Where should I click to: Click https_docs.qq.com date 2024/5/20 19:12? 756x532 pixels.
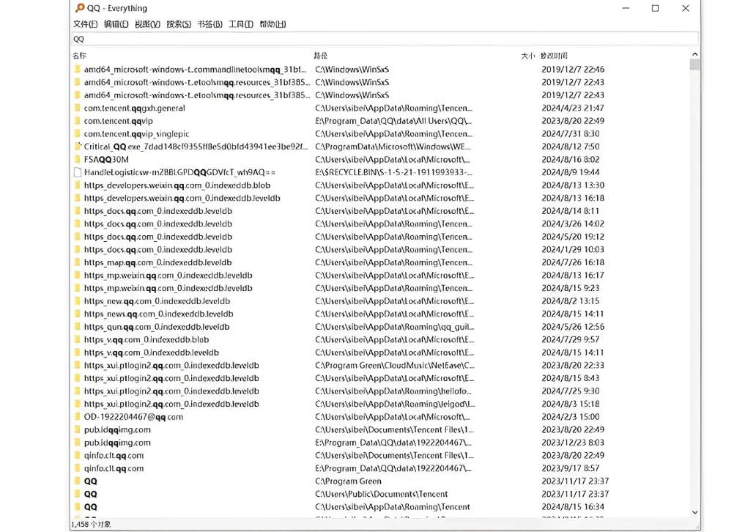pos(573,237)
